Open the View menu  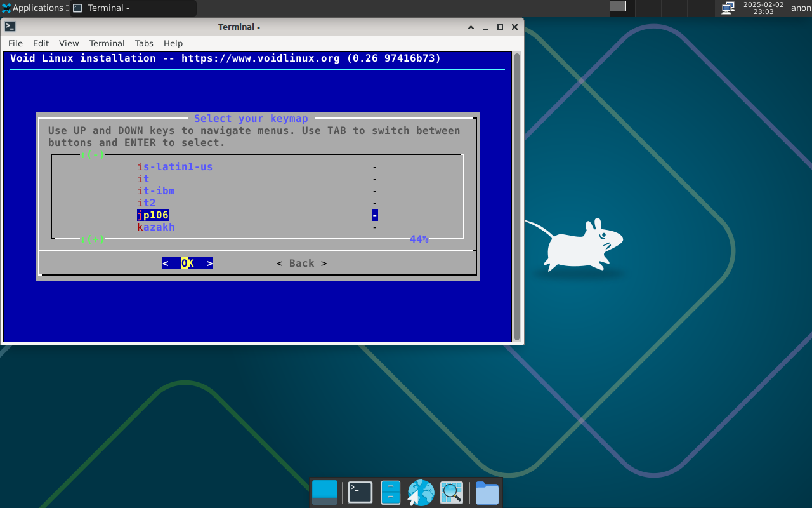[x=69, y=43]
